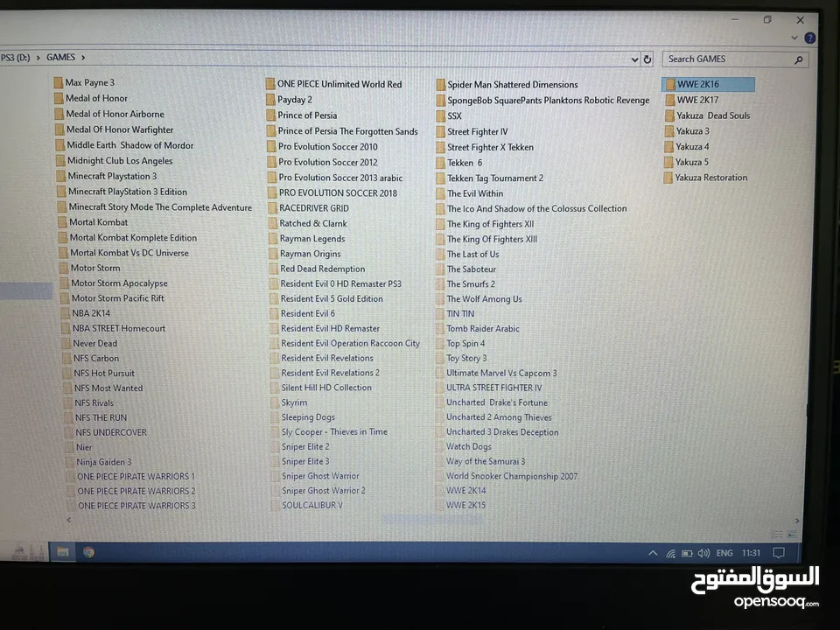Select the SSX folder icon
840x630 pixels.
pos(440,115)
